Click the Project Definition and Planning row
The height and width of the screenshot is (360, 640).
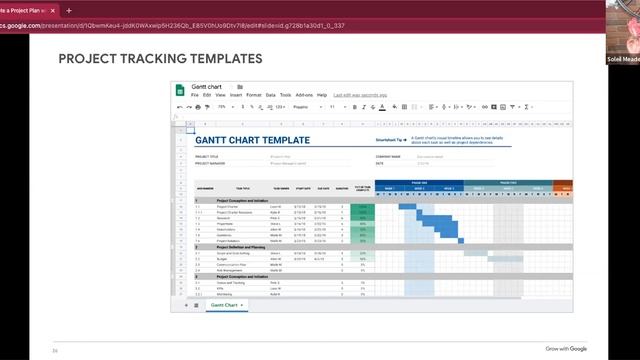click(383, 247)
